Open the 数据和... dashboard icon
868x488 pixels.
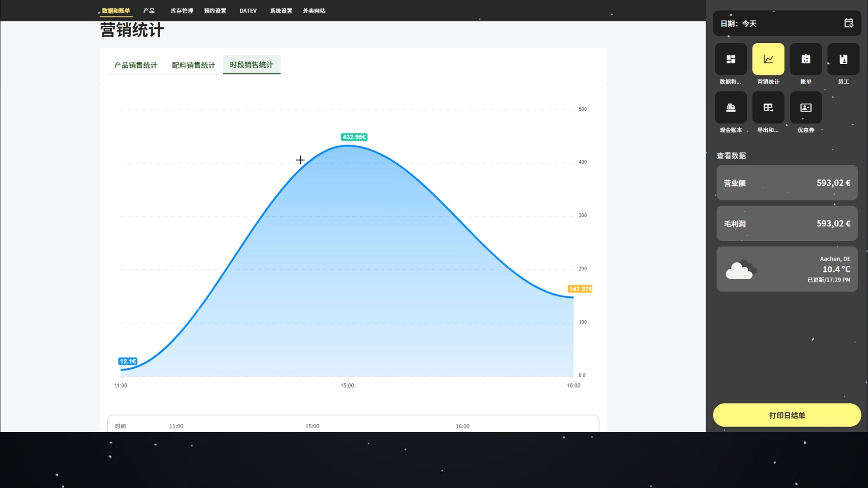[x=731, y=59]
